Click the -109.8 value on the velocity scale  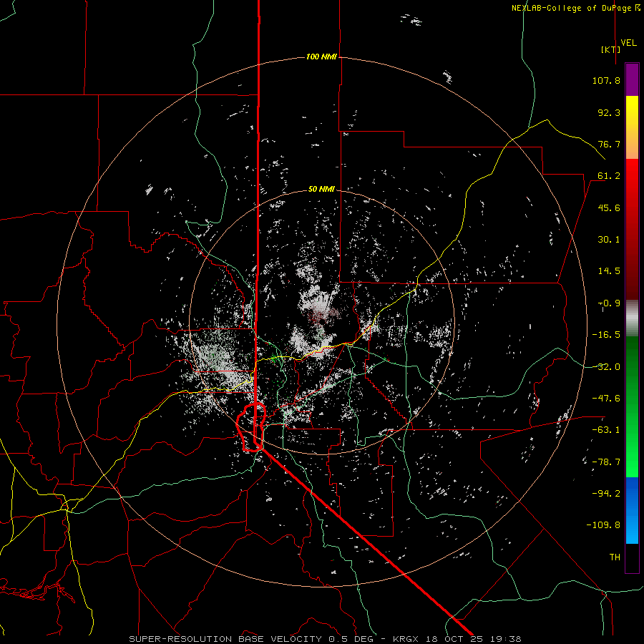pos(603,525)
